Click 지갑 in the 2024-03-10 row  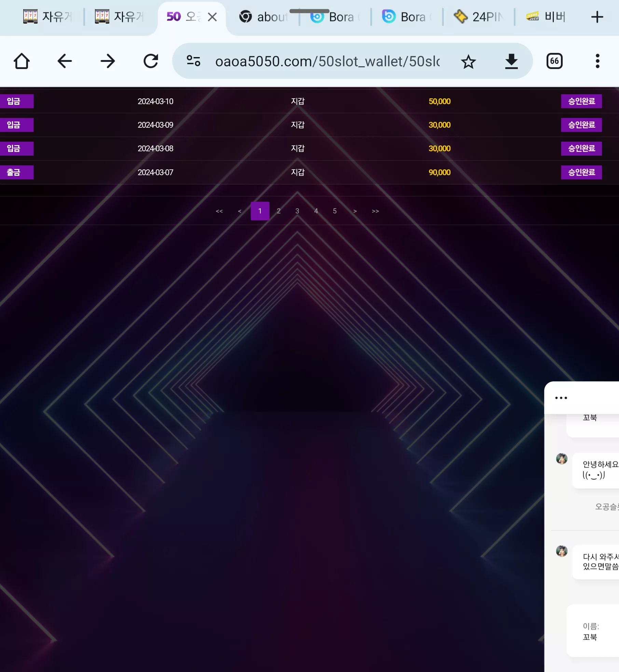[x=298, y=101]
